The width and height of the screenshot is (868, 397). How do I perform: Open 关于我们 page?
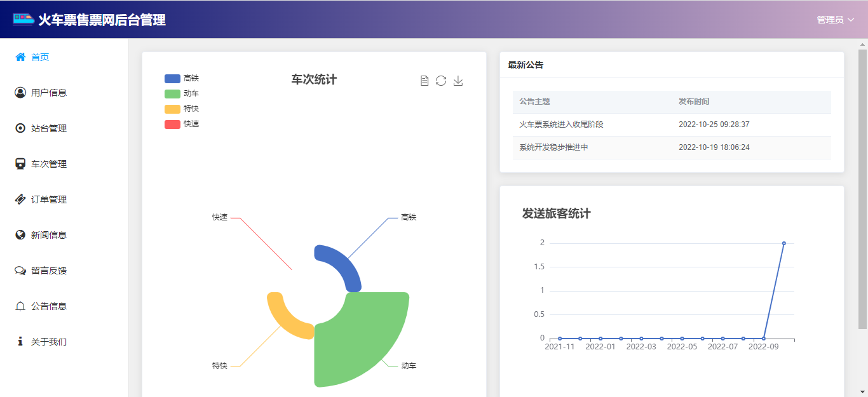point(49,342)
